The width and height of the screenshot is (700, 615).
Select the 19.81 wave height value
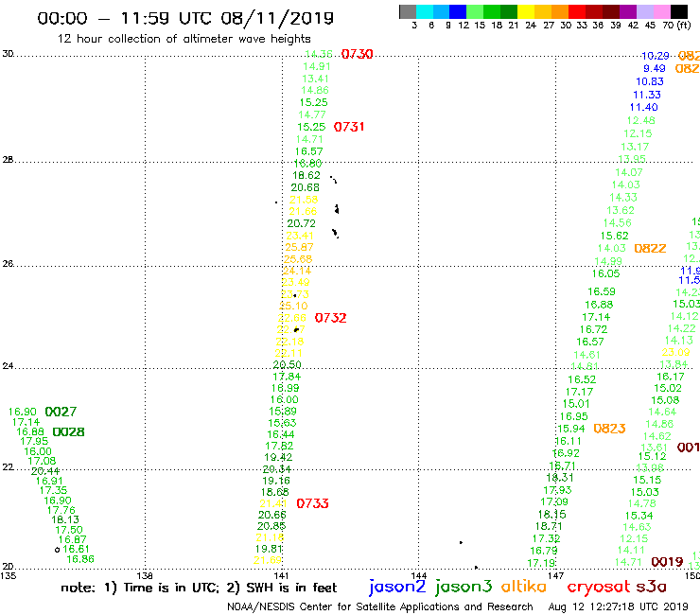pos(269,549)
